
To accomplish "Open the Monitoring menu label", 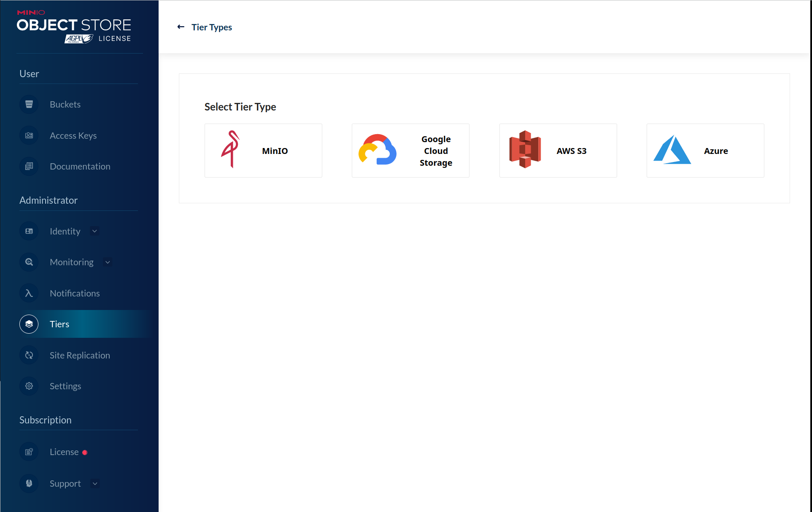I will (72, 262).
